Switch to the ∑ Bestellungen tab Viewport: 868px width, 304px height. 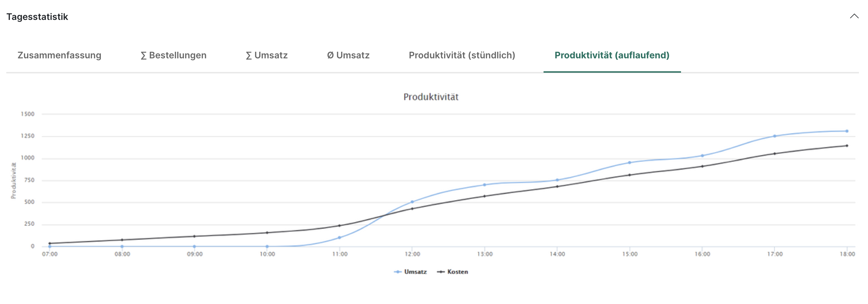point(173,55)
